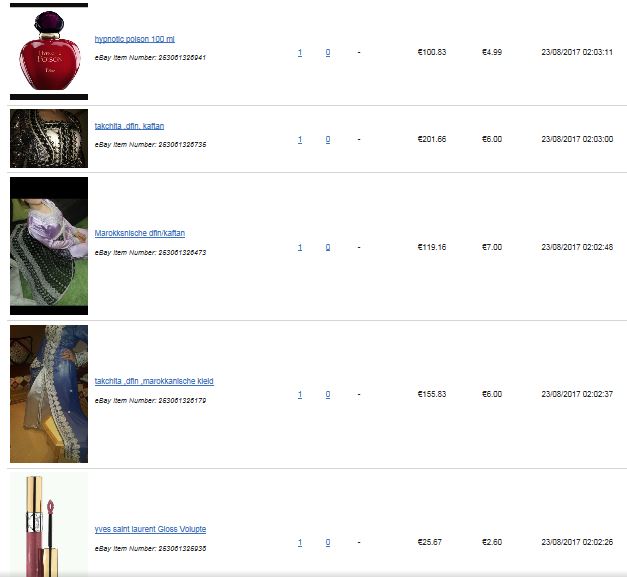
Task: Click the views count 1 for hypnotic poison
Action: (x=300, y=52)
